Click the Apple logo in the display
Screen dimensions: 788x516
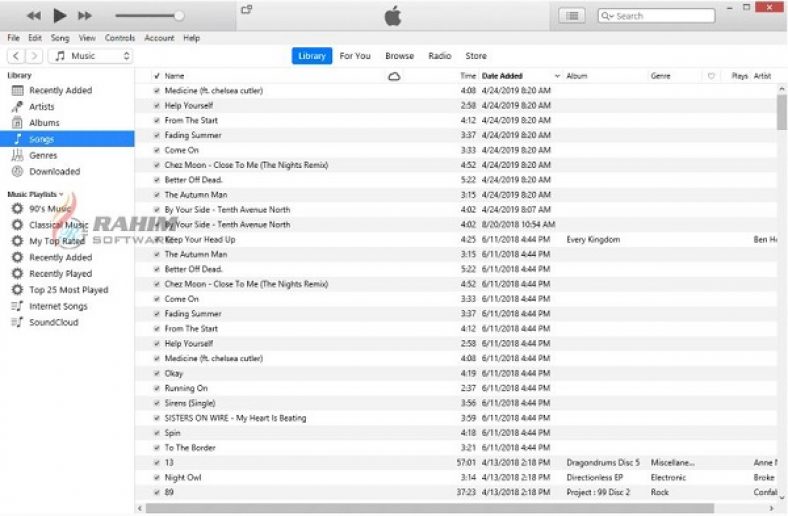[x=392, y=16]
